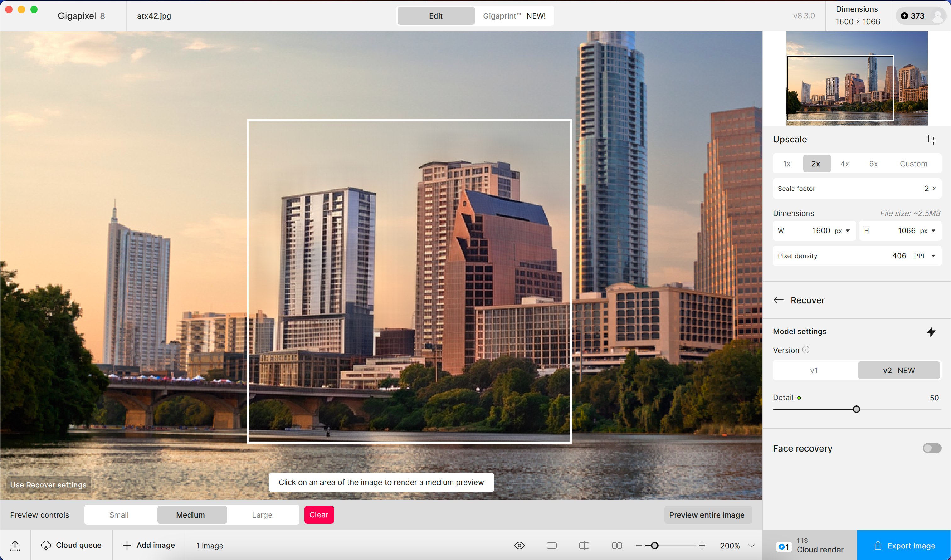Click the crop icon beside Upscale
Viewport: 951px width, 560px height.
point(931,140)
